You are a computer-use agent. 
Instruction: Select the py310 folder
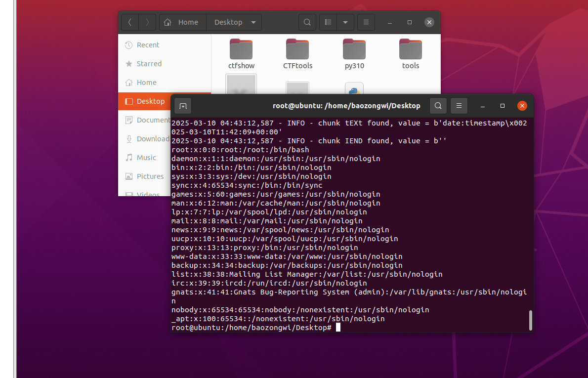click(354, 53)
